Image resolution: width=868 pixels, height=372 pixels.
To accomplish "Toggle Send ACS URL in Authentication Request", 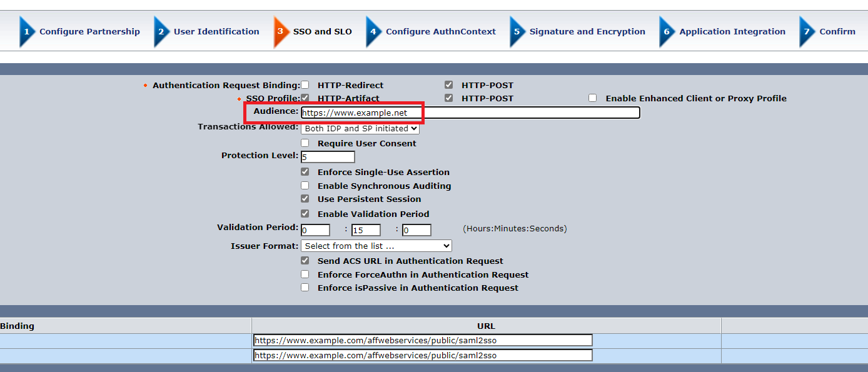I will pos(305,260).
